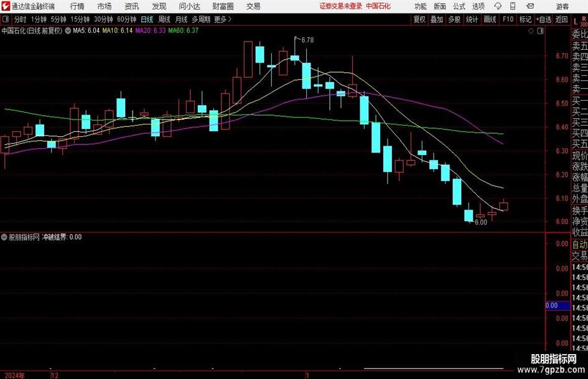Click the diamond icon above the chart
Screen dimensions: 588x379
point(531,30)
